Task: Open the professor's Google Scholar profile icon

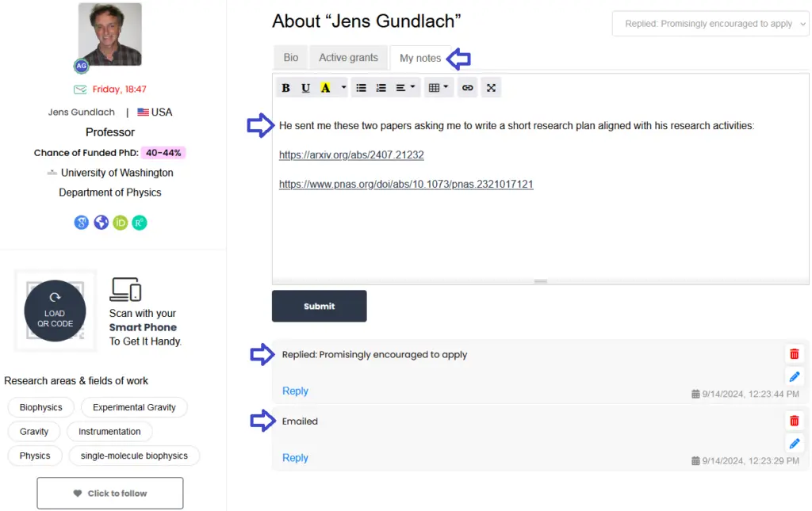Action: 82,223
